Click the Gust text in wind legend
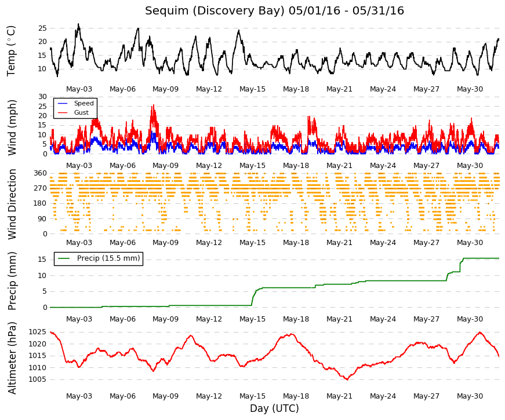The height and width of the screenshot is (420, 505). pos(81,112)
